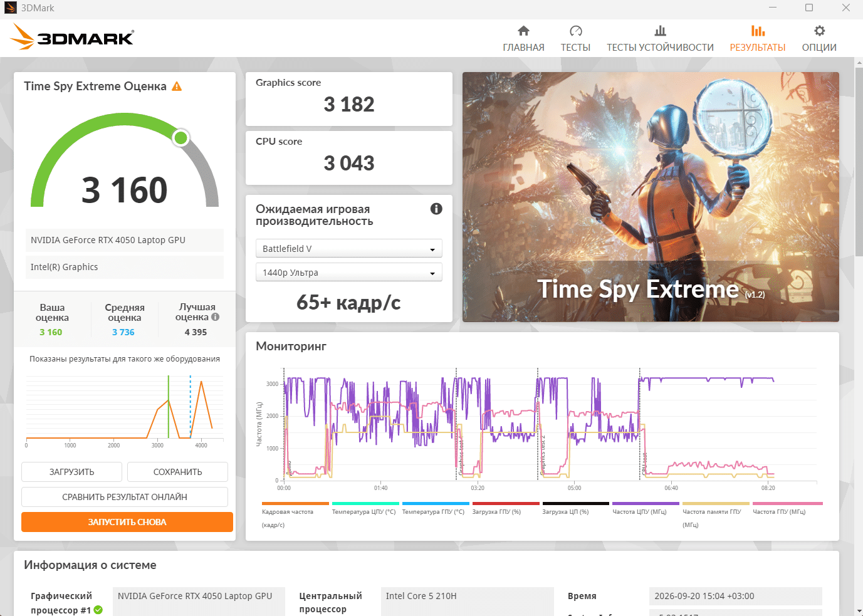Click the 3DMark app icon in the title bar
The height and width of the screenshot is (616, 863).
(10, 8)
